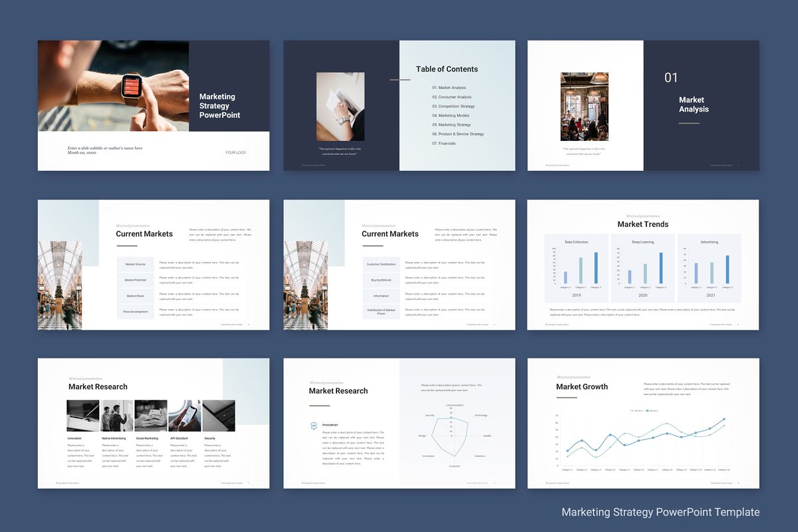Click the '01. Market Analysis' contents entry
798x532 pixels.
(449, 88)
